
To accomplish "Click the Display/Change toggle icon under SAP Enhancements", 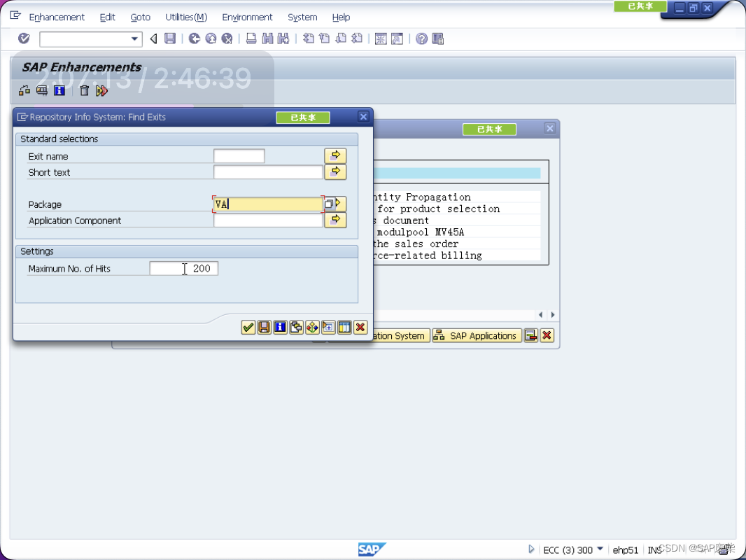I will [x=24, y=90].
